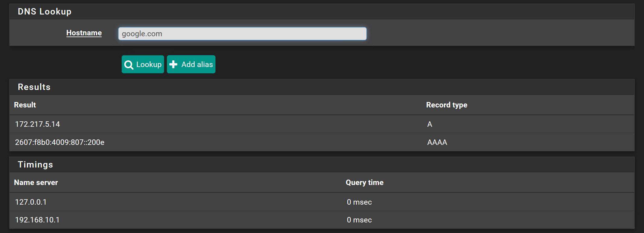Image resolution: width=644 pixels, height=233 pixels.
Task: Click the Timings panel heading
Action: click(35, 164)
